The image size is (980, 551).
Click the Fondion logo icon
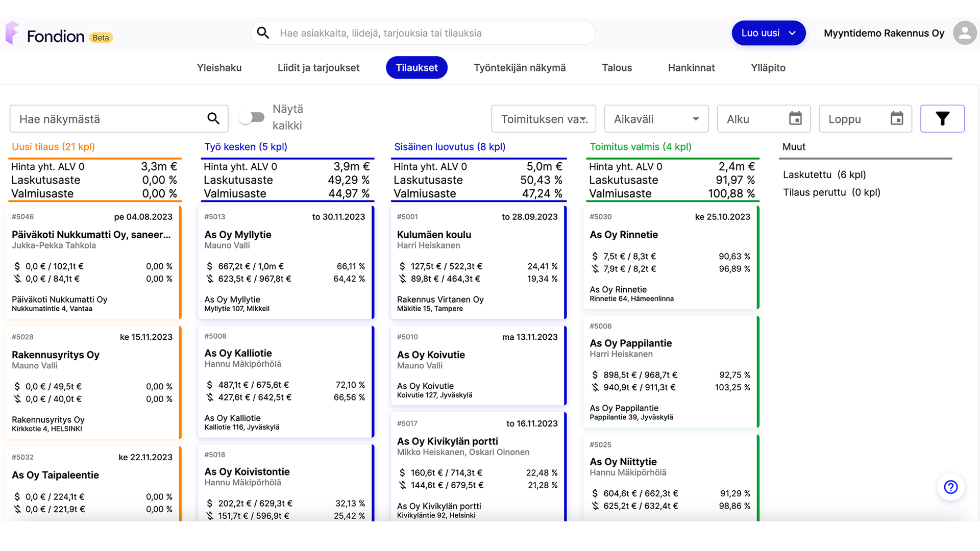point(12,33)
